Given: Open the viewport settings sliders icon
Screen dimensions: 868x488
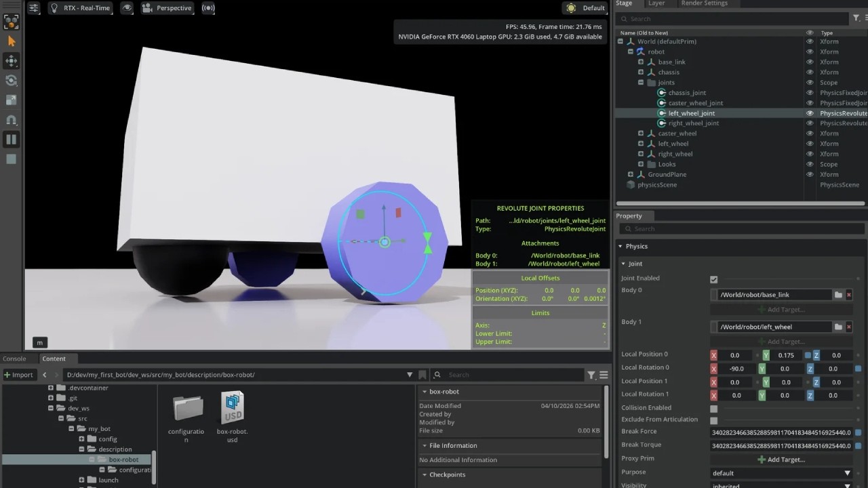Looking at the screenshot, I should coord(34,8).
